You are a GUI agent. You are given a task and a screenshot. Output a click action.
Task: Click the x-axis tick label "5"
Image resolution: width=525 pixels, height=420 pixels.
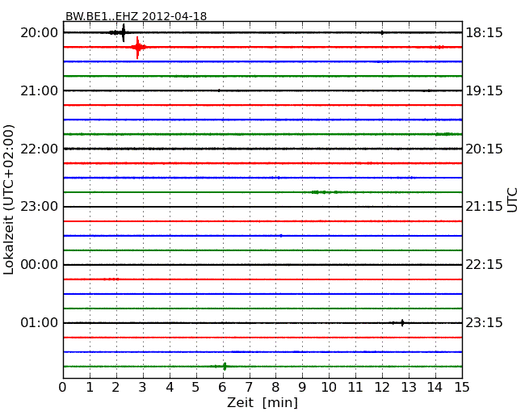click(x=195, y=387)
